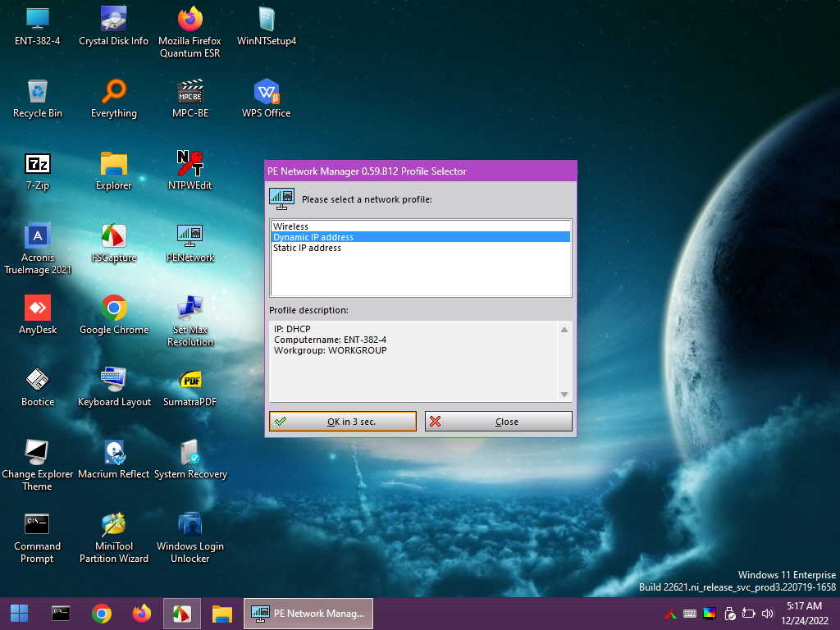Launch Chrome from the taskbar
The height and width of the screenshot is (630, 840).
[101, 614]
